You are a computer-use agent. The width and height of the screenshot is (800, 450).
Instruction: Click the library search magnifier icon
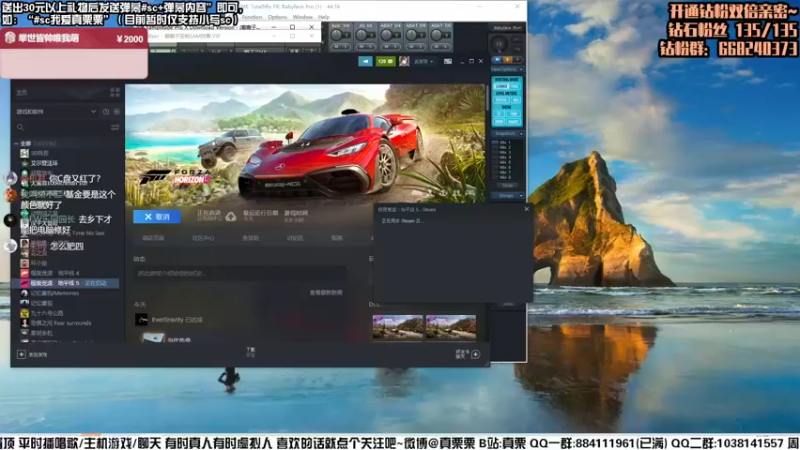[20, 127]
